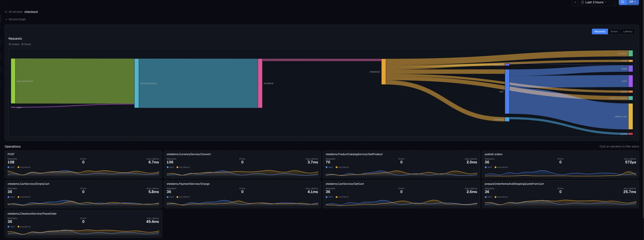Select the Requests graph view

coord(600,31)
